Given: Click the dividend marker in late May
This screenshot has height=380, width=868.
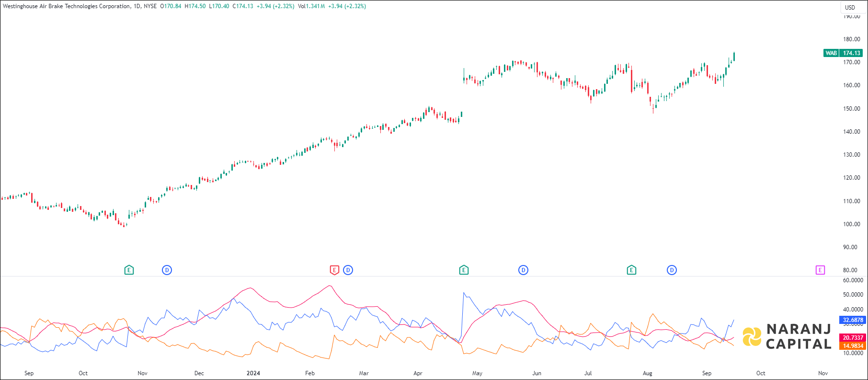Looking at the screenshot, I should (523, 270).
